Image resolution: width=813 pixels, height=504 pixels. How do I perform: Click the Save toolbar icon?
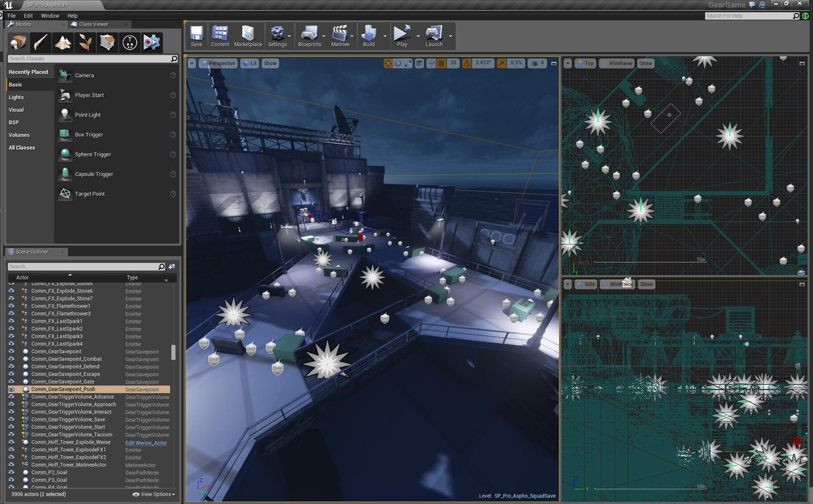tap(196, 33)
